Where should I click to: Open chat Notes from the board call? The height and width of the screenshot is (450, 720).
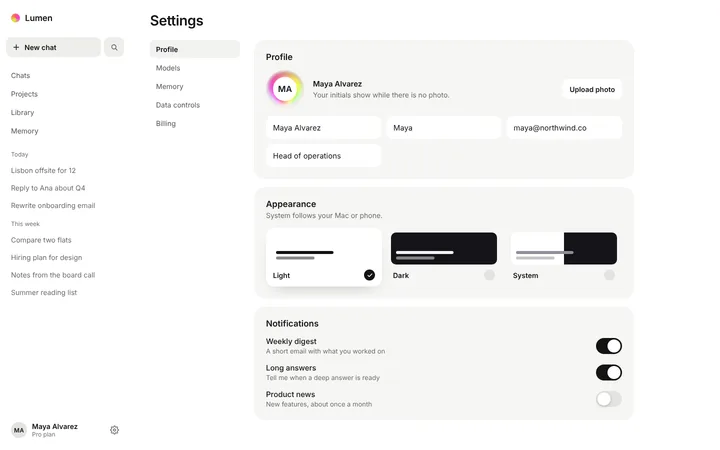point(53,275)
